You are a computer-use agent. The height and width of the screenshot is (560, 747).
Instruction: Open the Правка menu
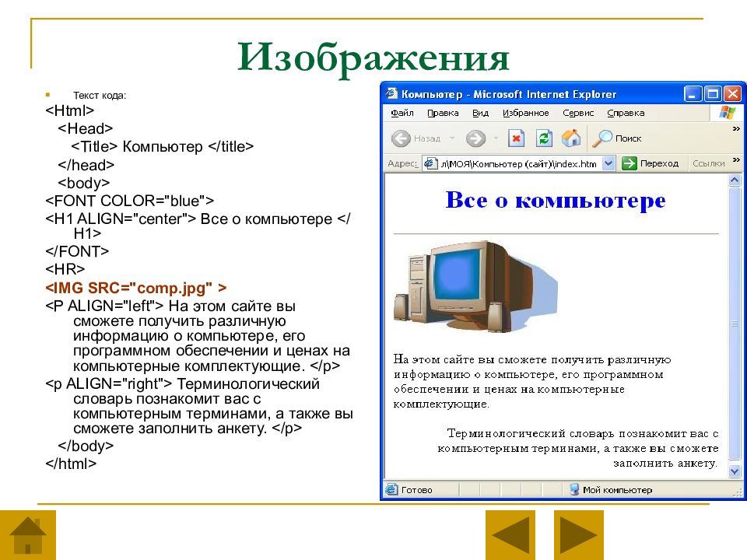443,113
